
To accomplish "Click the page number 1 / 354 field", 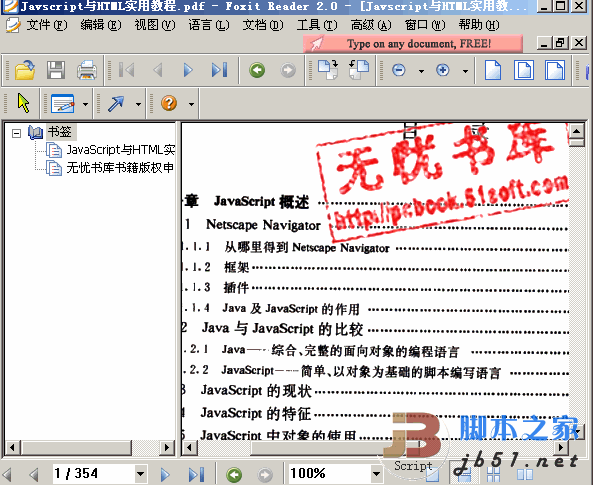I will click(93, 474).
